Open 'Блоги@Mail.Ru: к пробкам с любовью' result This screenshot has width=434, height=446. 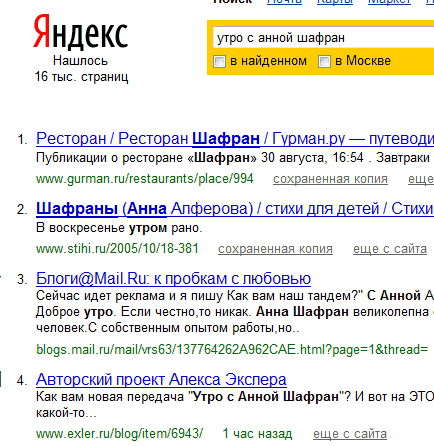[173, 278]
